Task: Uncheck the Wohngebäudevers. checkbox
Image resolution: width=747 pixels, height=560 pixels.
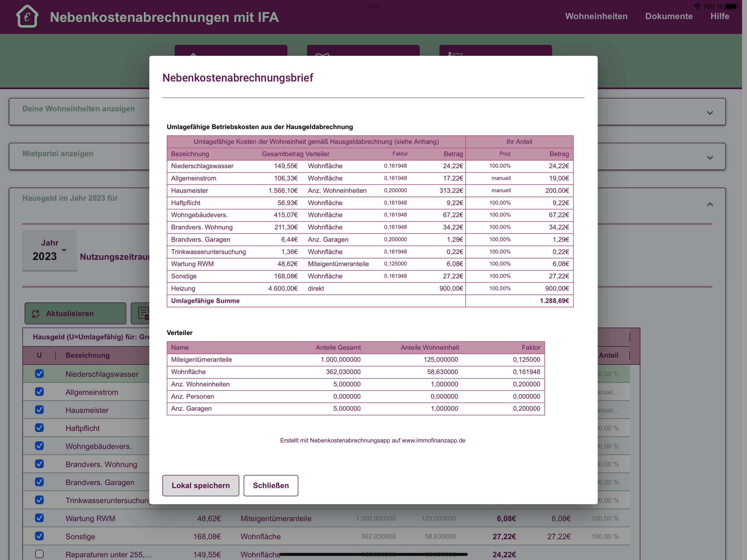Action: 40,445
